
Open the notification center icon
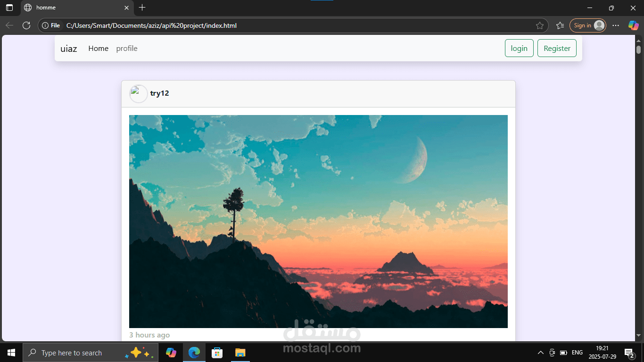click(629, 353)
